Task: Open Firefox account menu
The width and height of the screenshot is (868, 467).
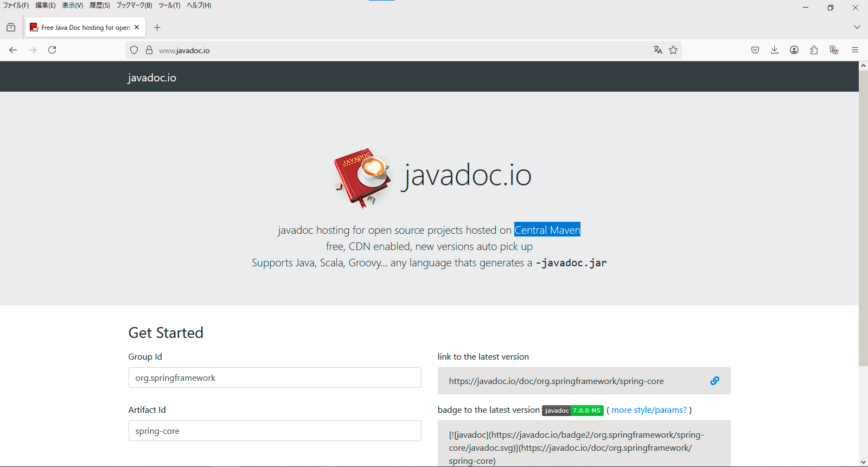Action: [x=794, y=50]
